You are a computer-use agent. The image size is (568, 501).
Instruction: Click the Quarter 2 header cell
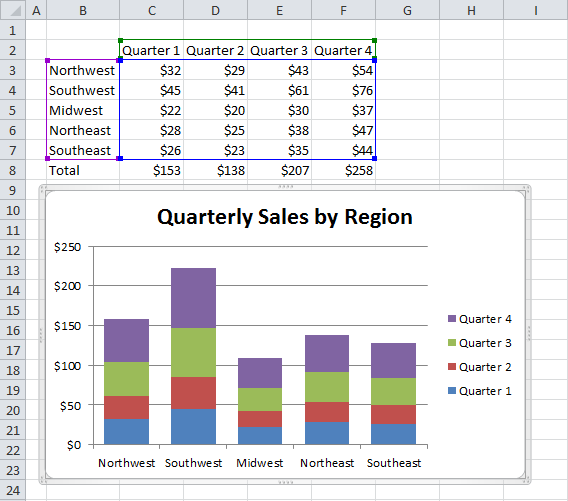pos(216,50)
